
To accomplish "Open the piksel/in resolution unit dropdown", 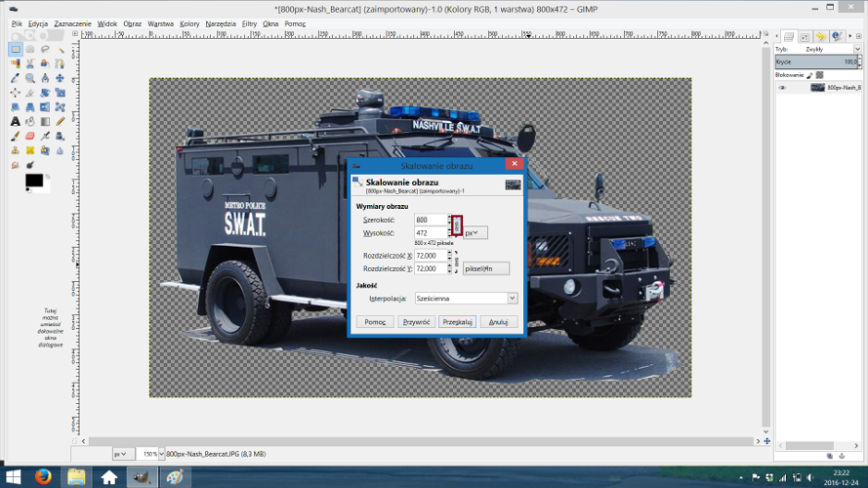I will click(485, 268).
